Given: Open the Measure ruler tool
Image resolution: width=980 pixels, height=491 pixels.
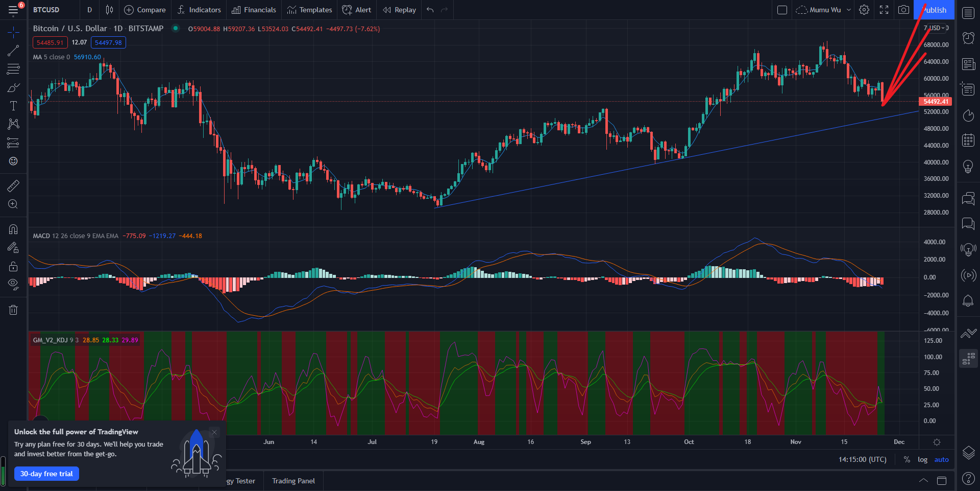Looking at the screenshot, I should pyautogui.click(x=13, y=186).
